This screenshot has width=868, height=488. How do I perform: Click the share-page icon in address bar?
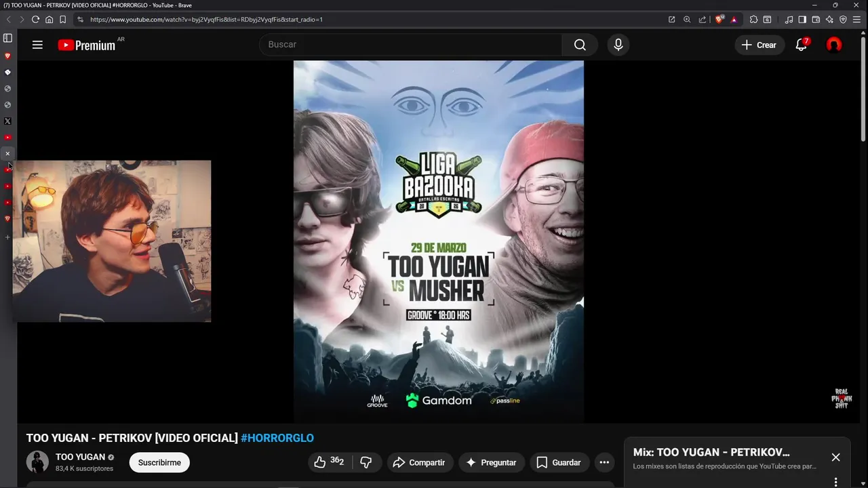tap(702, 20)
